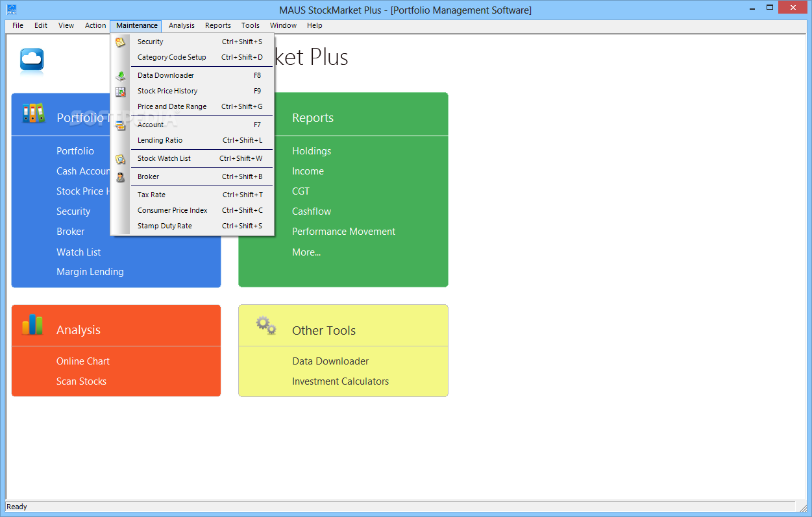812x517 pixels.
Task: Click More... in Reports panel
Action: click(306, 252)
